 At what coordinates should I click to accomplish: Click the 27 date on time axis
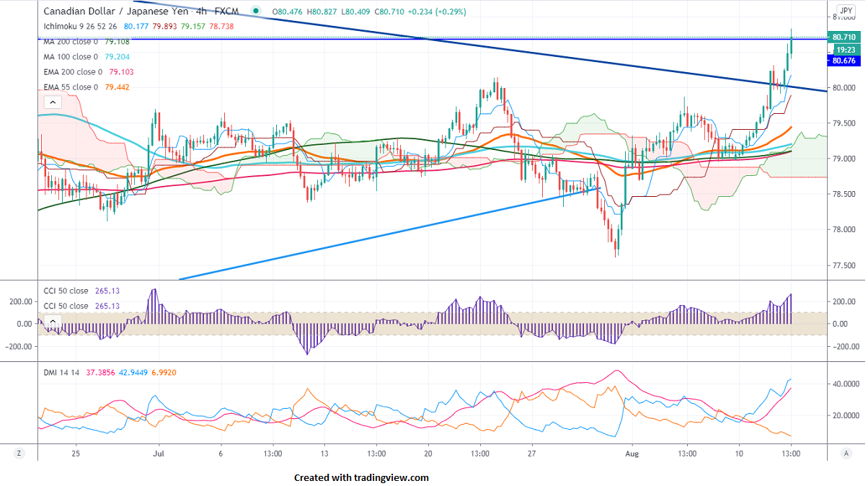[531, 454]
